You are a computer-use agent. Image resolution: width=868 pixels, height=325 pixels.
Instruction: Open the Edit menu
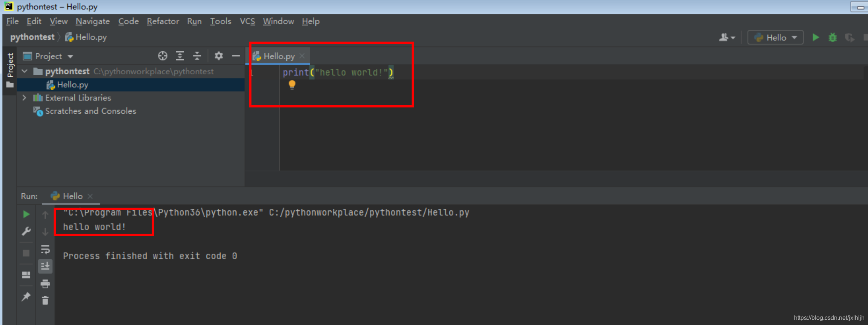(34, 21)
